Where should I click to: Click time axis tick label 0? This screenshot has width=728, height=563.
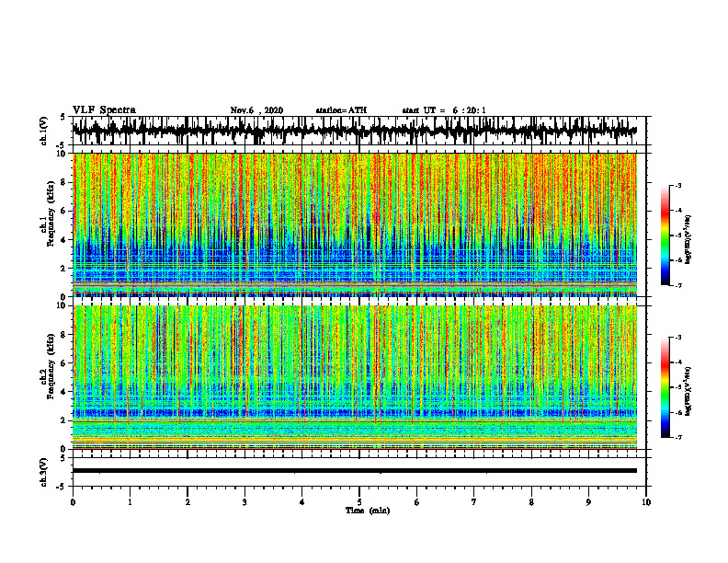73,502
